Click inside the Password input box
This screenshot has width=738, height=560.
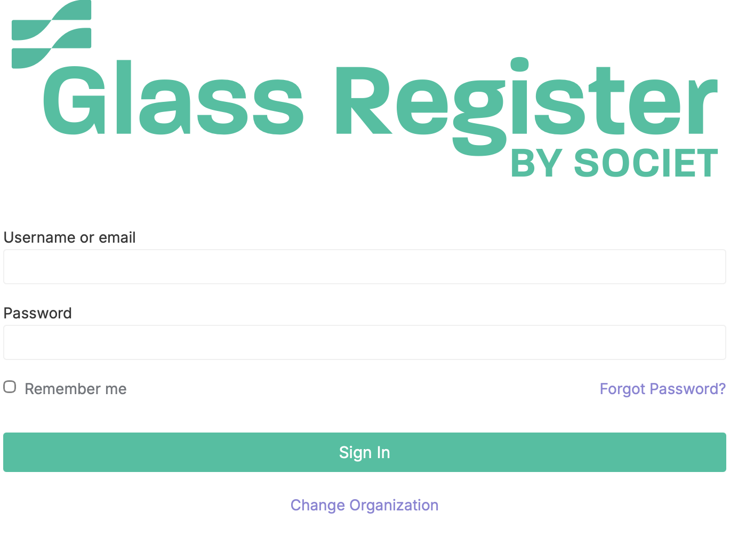[x=365, y=343]
